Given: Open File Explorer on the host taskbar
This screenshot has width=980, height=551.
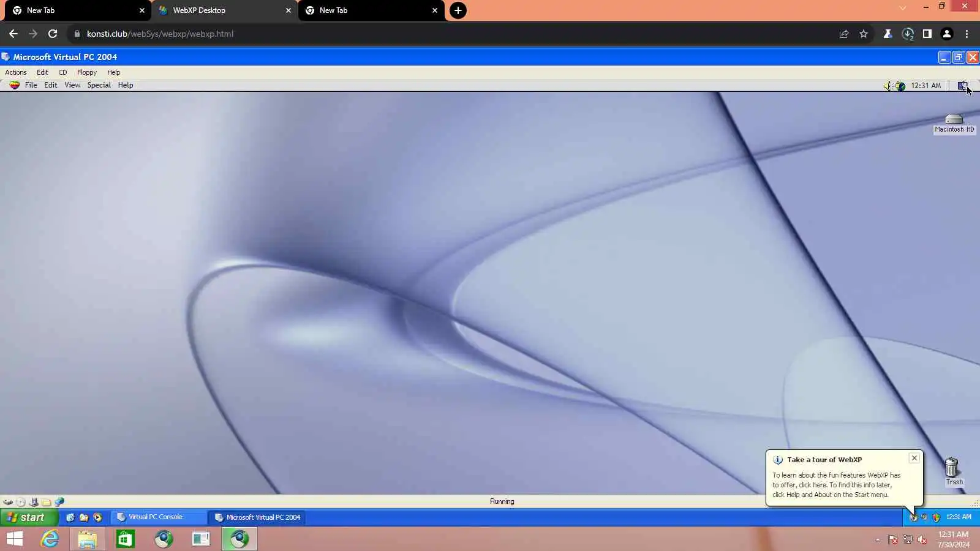Looking at the screenshot, I should 88,539.
